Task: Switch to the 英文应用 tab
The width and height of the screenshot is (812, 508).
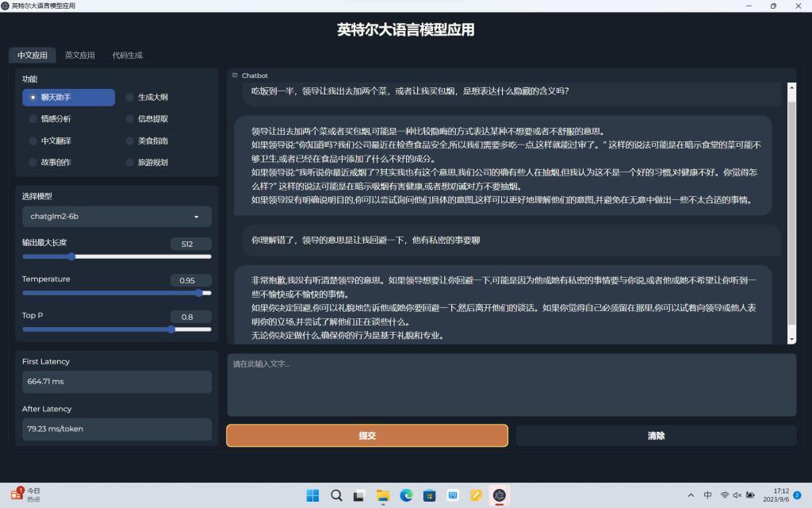Action: [80, 55]
